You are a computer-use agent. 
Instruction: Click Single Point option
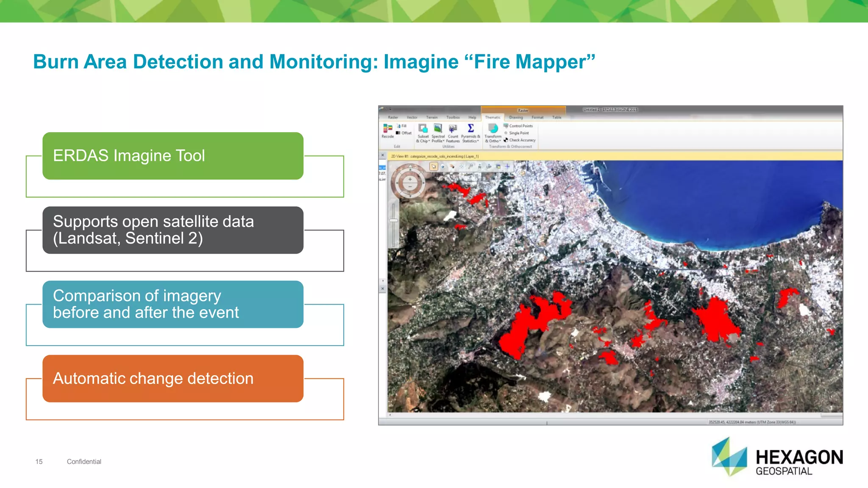tap(517, 133)
